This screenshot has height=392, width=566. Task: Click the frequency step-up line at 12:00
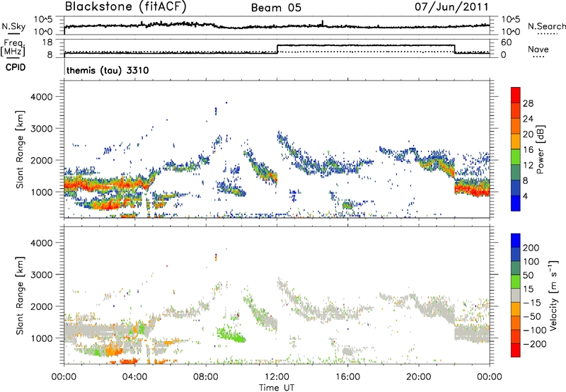point(277,49)
